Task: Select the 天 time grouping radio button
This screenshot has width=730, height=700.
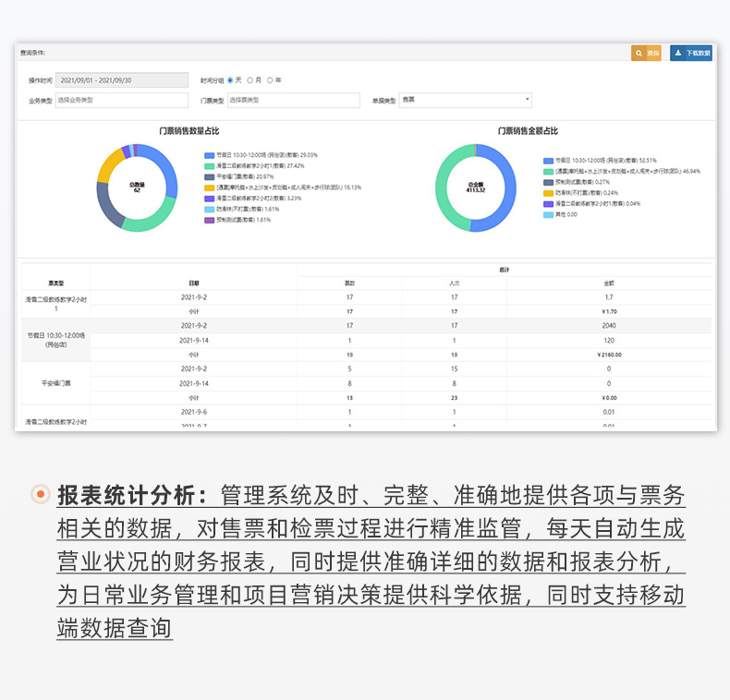Action: click(230, 80)
